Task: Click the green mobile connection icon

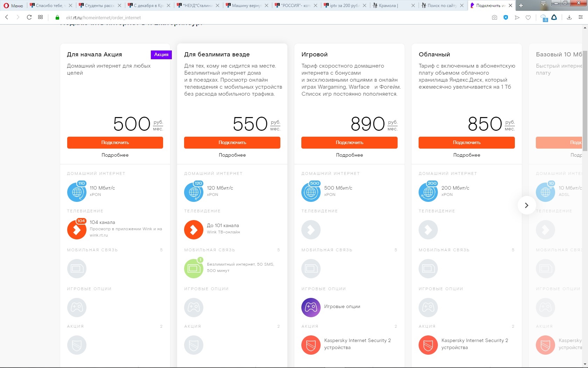Action: (194, 268)
